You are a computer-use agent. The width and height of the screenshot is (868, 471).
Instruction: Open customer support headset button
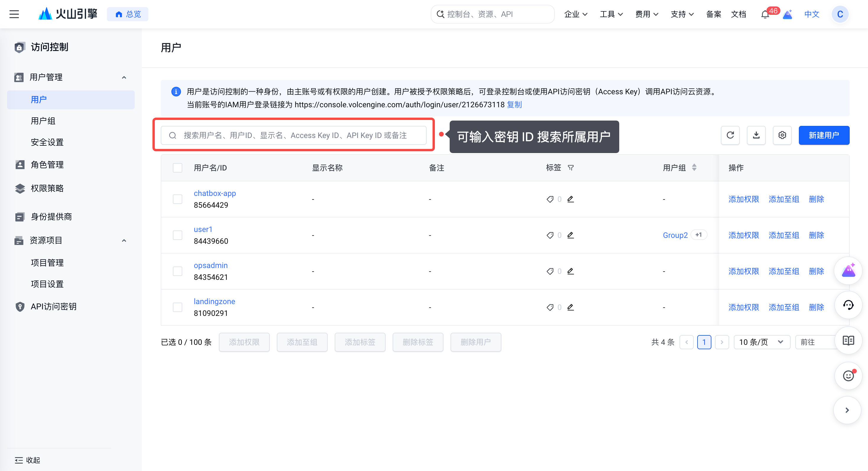point(848,305)
